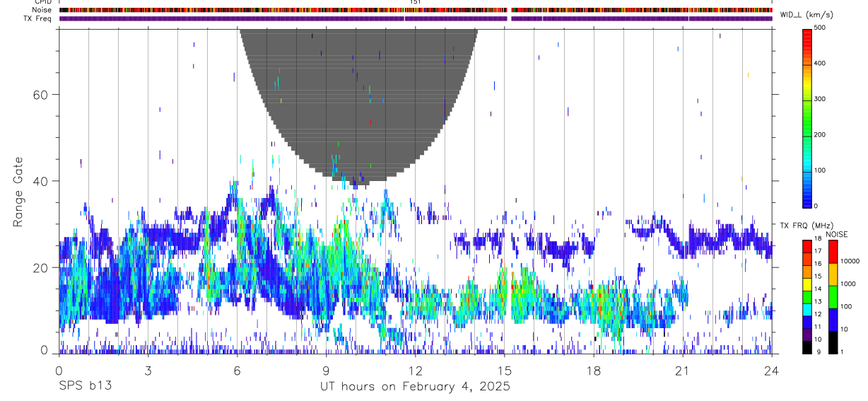
Task: Click the cyan 12–13 MHz segment of TX FRQ colorbar
Action: (807, 308)
